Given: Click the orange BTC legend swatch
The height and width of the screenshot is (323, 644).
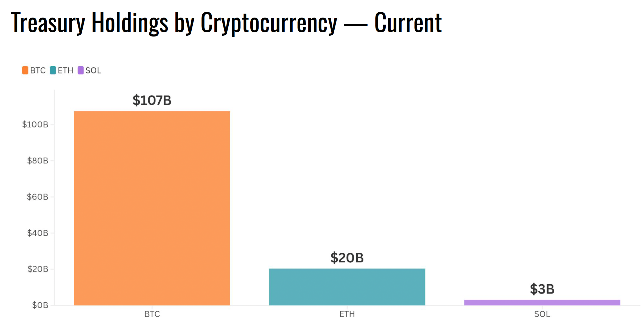Looking at the screenshot, I should (25, 70).
